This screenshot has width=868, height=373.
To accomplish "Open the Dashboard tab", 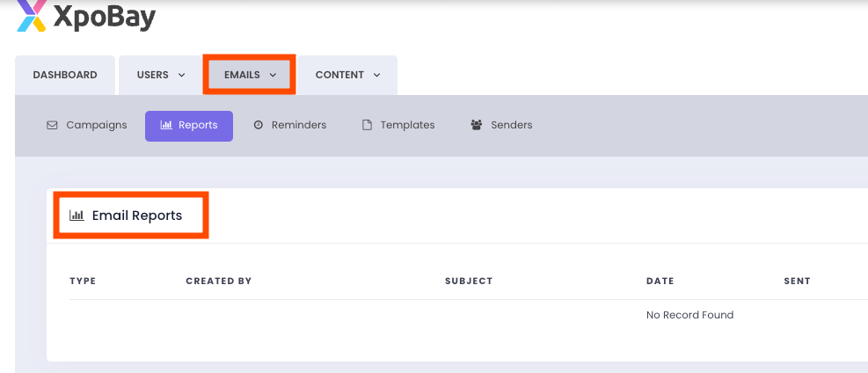I will (65, 76).
